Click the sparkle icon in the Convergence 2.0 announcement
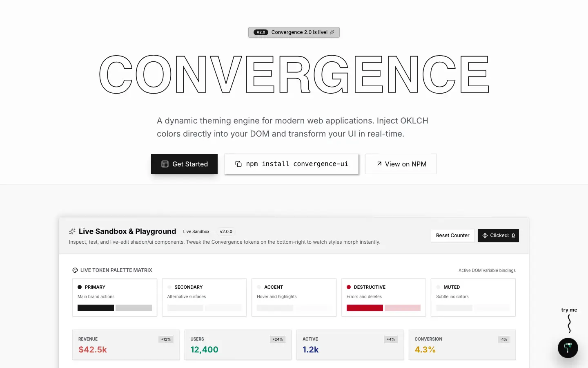This screenshot has height=368, width=588. point(332,32)
